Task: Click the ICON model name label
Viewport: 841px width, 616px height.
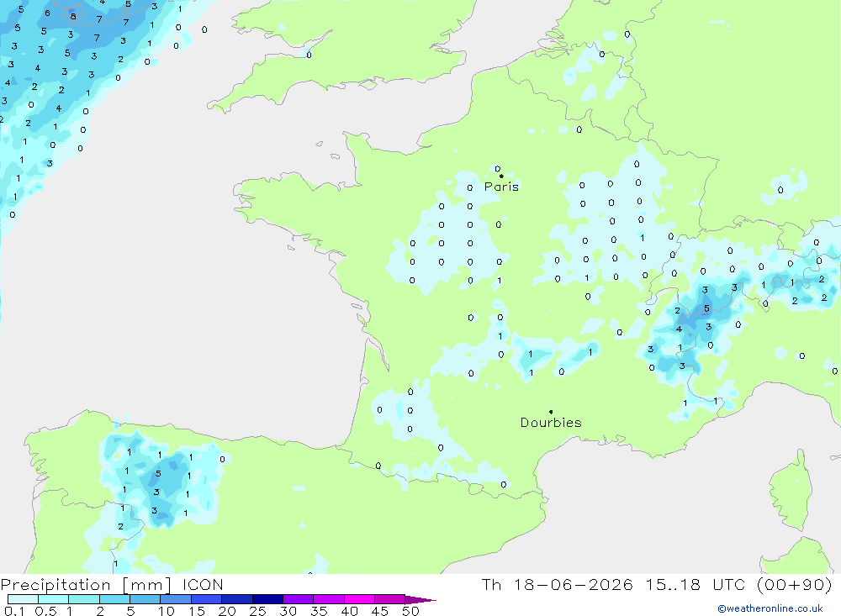Action: pyautogui.click(x=203, y=585)
